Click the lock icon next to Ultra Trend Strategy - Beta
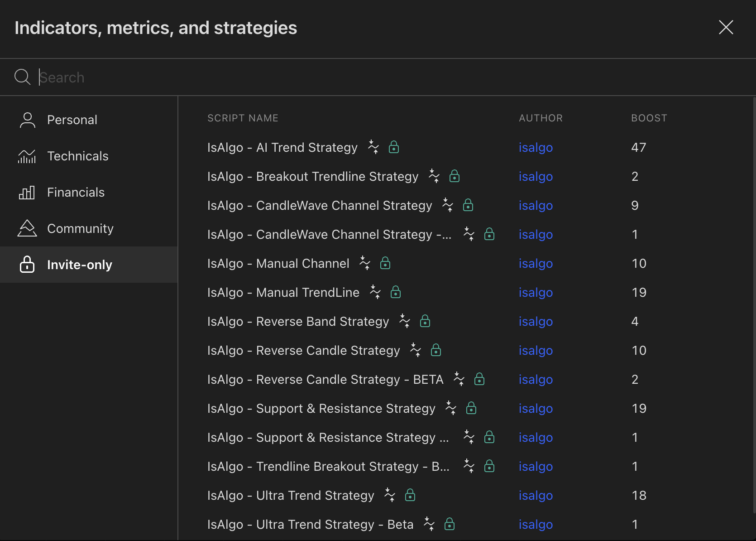 tap(450, 524)
